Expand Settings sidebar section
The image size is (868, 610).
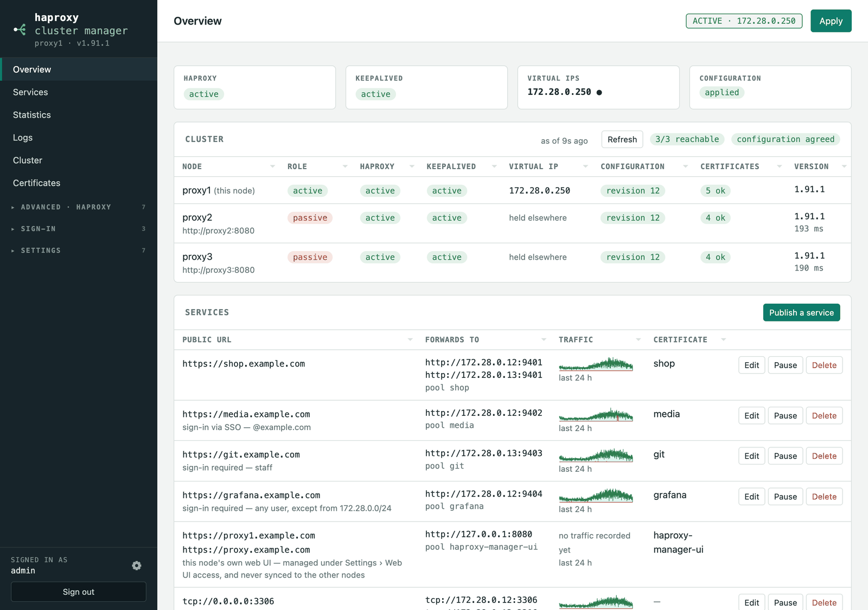point(79,251)
